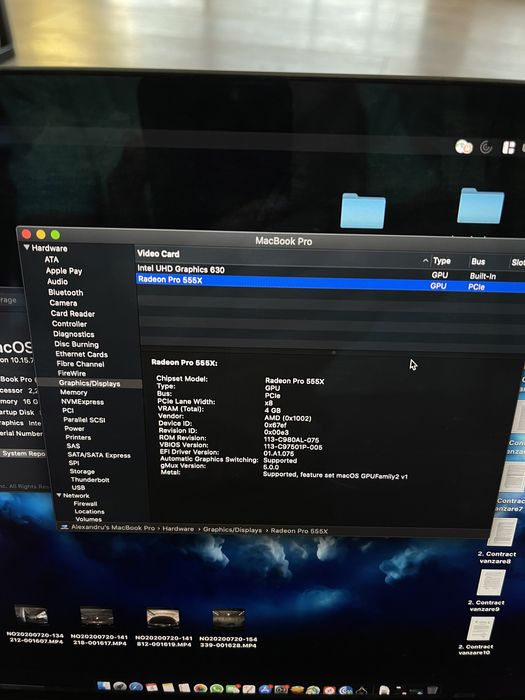Select SATA/SATA Express in the sidebar
The image size is (525, 700).
click(x=99, y=455)
